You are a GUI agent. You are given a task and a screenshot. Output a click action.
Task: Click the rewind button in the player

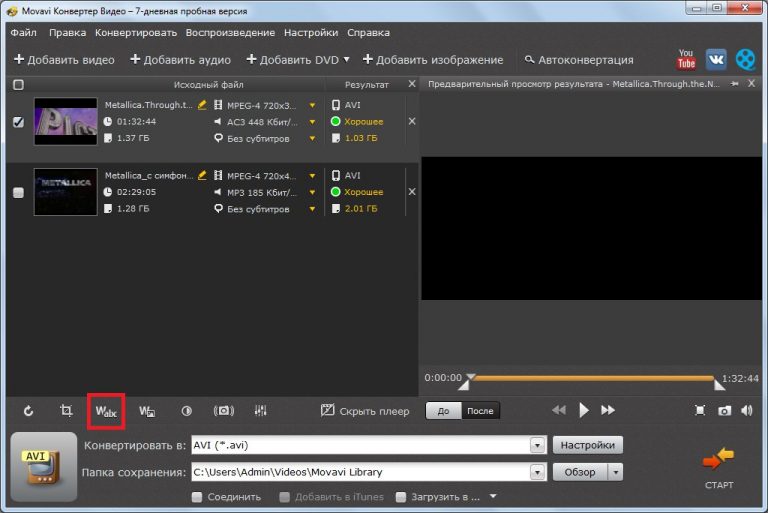(559, 410)
